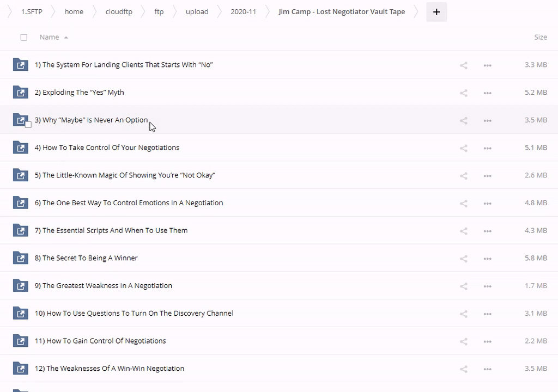Toggle the select-all checkbox in header
Viewport: 558px width, 392px height.
click(23, 38)
